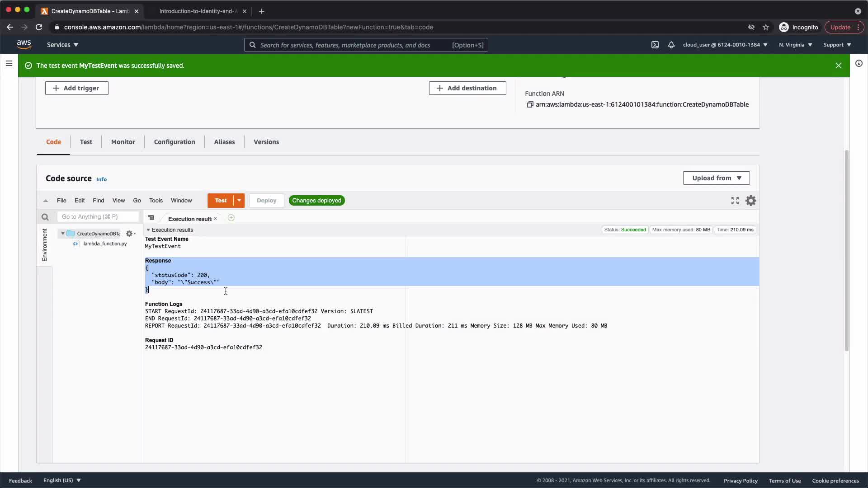Collapse the Execution results section
The width and height of the screenshot is (868, 488).
(x=148, y=230)
